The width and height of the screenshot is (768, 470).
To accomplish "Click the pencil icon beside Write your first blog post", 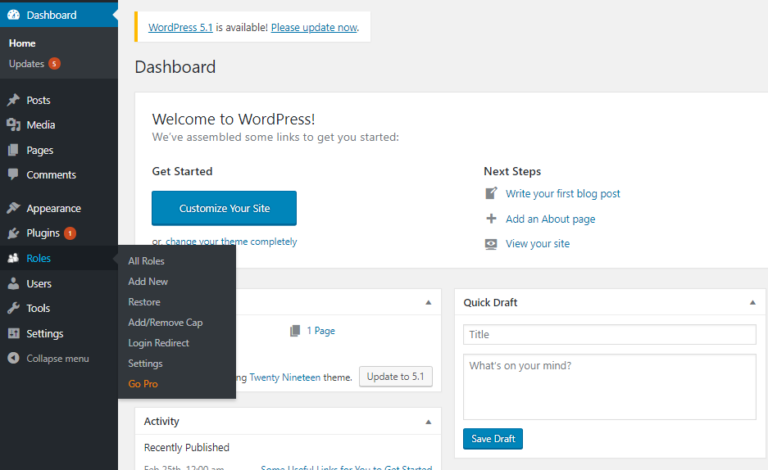I will (x=491, y=193).
